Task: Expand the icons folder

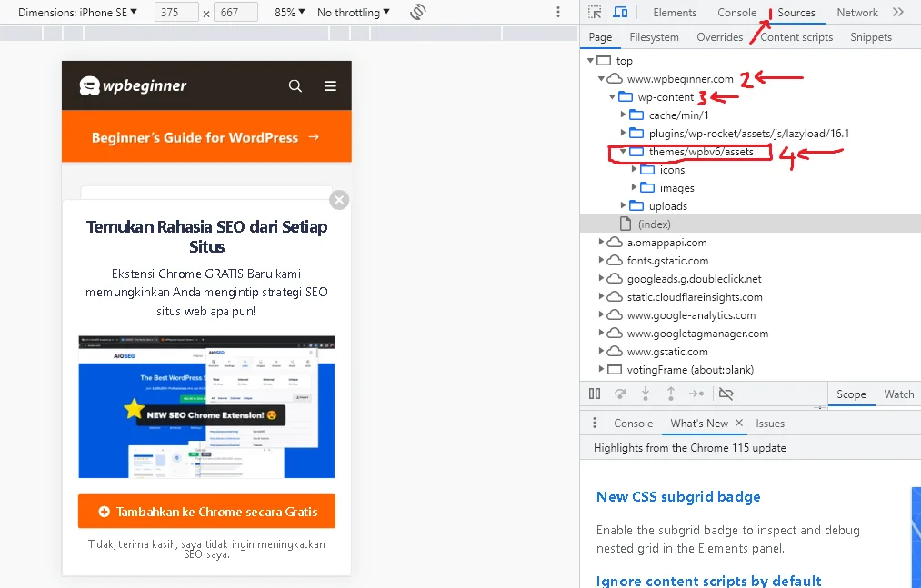Action: [634, 170]
